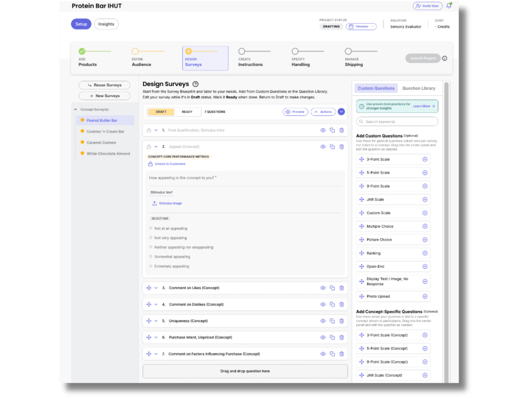Preview the Post Qualification, Stimulus Intro question
This screenshot has width=532, height=399.
pyautogui.click(x=323, y=130)
